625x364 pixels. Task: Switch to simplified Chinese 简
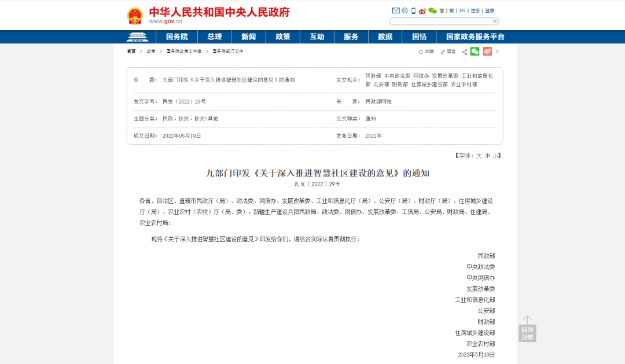click(x=442, y=11)
